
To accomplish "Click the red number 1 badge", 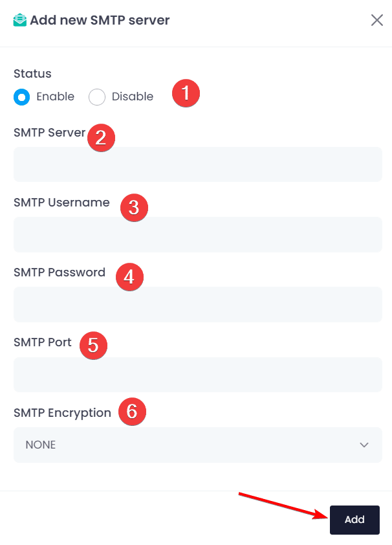I will (186, 93).
